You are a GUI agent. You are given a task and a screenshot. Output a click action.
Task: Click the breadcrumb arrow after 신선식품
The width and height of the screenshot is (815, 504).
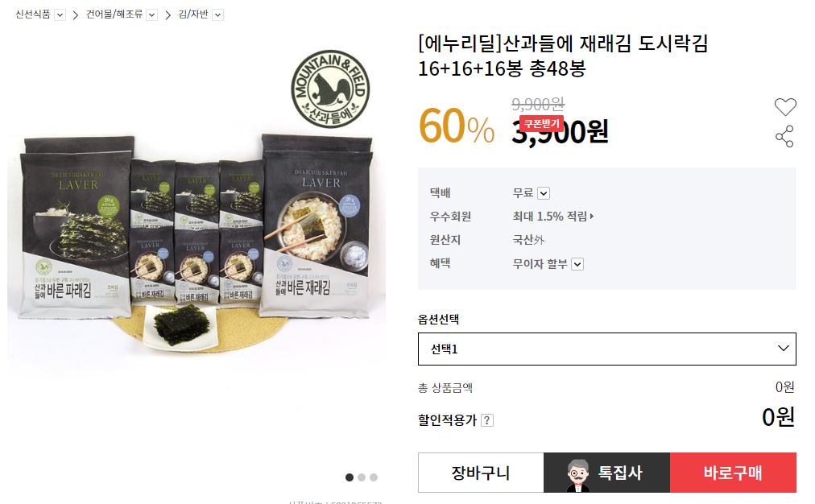point(76,15)
